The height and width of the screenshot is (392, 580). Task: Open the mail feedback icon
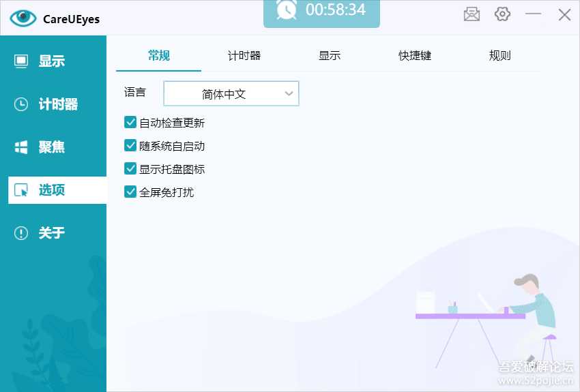pos(472,14)
